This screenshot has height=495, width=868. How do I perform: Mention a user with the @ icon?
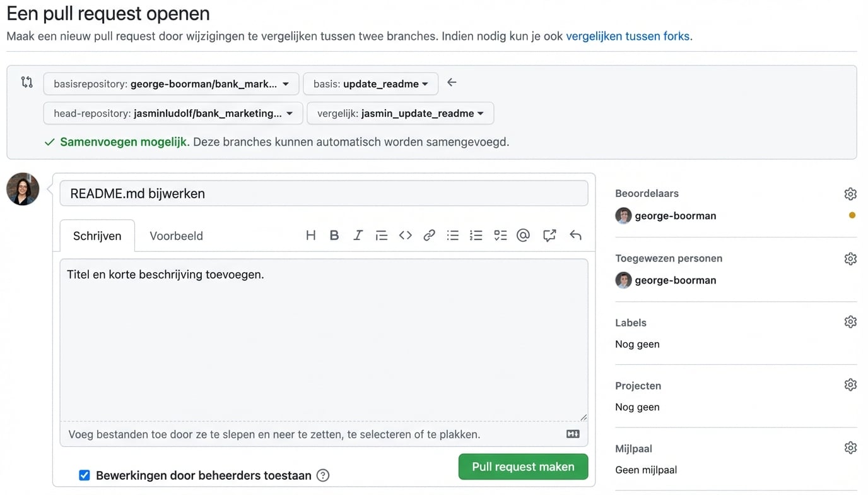[523, 235]
